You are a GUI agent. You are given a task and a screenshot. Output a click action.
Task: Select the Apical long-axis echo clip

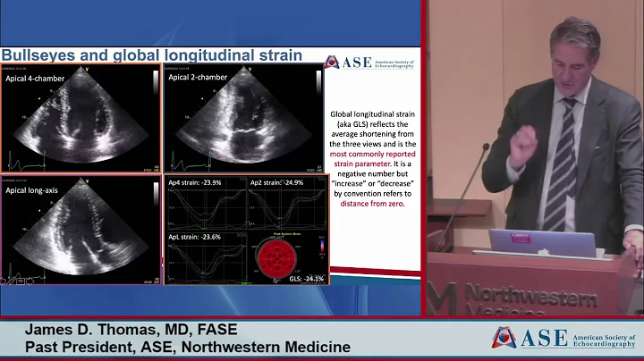tap(80, 231)
